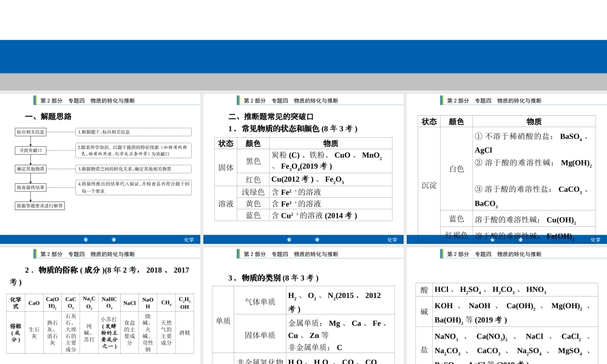
Task: Click the right navigation dot on slide one footer
Action: [114, 240]
